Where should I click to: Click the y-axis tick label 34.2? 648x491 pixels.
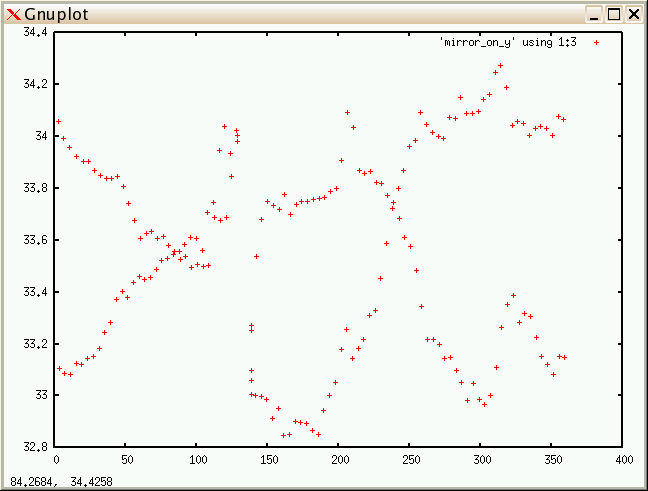(36, 84)
